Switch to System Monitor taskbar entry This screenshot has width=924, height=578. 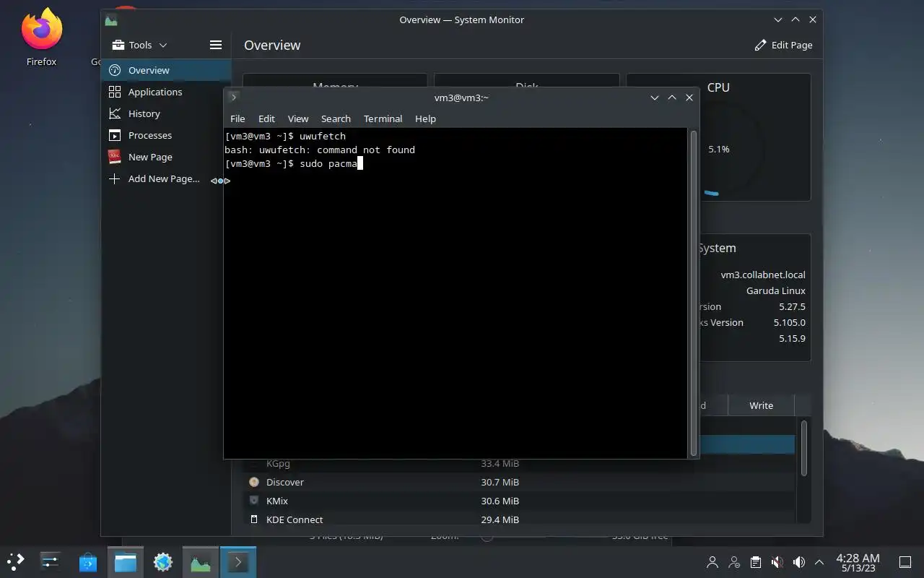pyautogui.click(x=201, y=561)
